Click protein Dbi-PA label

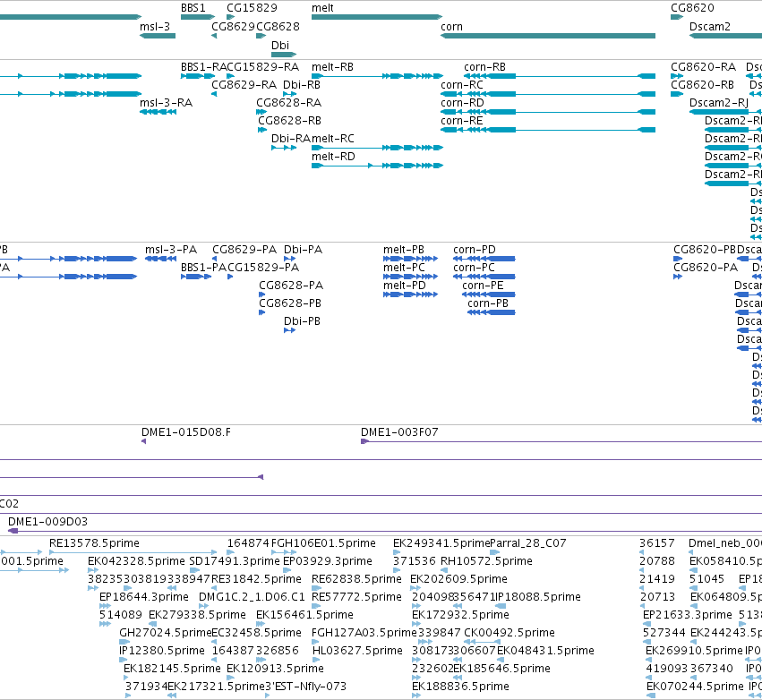tap(304, 250)
